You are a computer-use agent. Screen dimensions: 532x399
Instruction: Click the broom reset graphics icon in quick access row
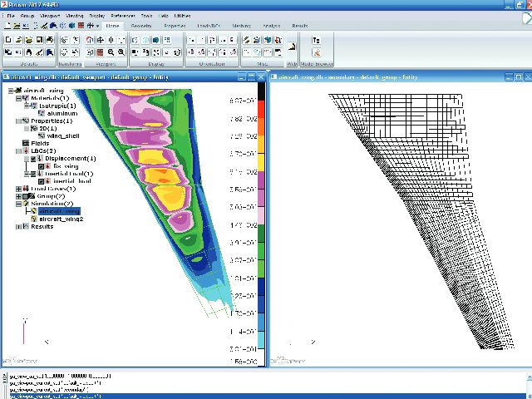[x=44, y=26]
